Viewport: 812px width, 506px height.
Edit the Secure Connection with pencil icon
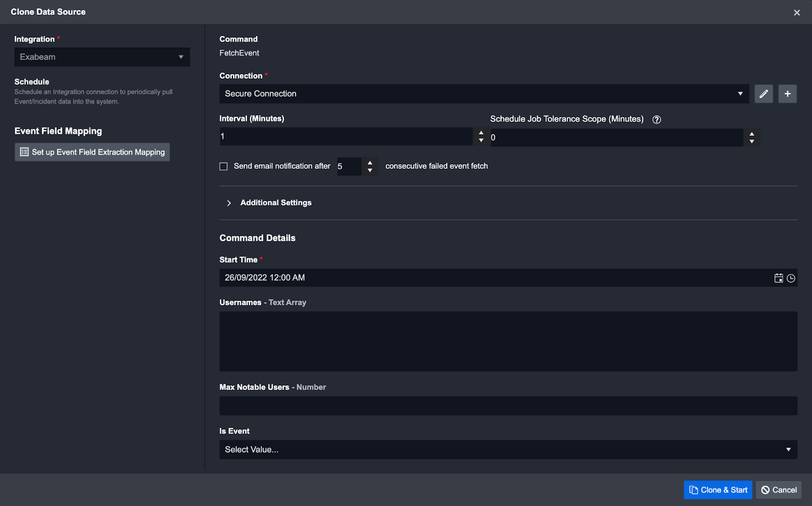(763, 94)
